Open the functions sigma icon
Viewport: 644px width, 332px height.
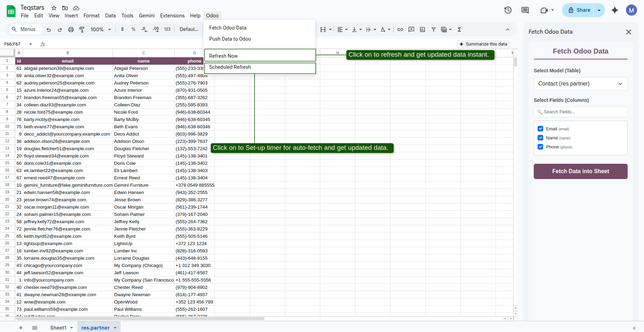point(459,30)
